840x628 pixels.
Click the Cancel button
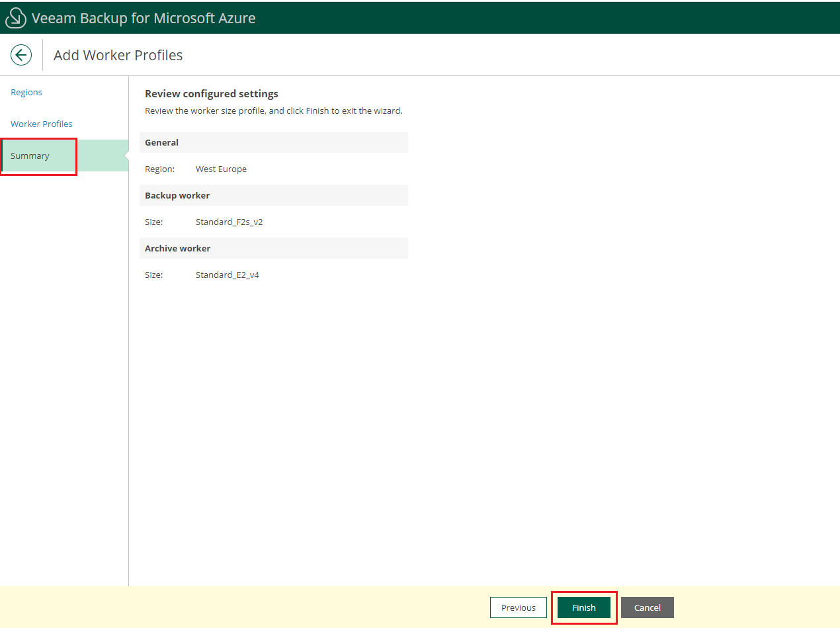[648, 607]
